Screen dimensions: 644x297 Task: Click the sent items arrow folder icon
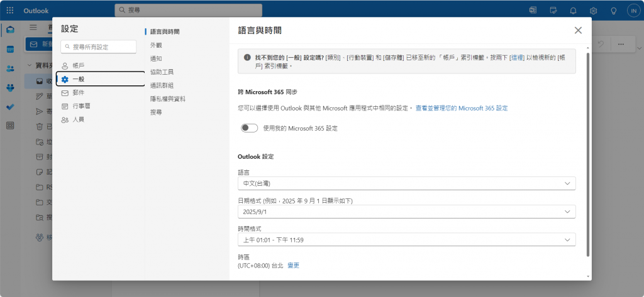(x=40, y=111)
